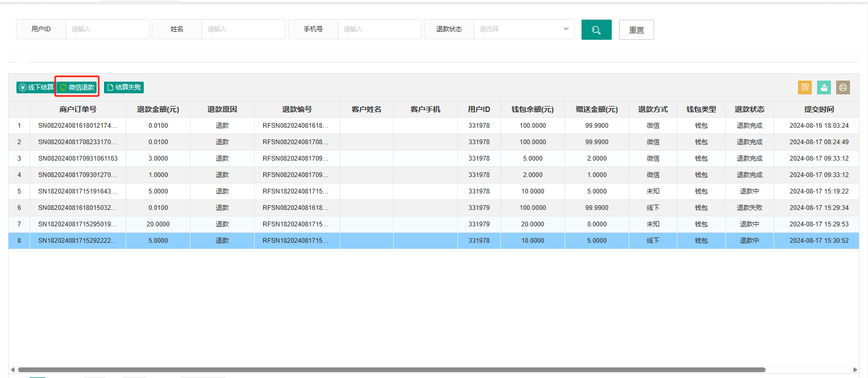Screen dimensions: 868x378
Task: Click the 重置 reset button
Action: (x=637, y=30)
